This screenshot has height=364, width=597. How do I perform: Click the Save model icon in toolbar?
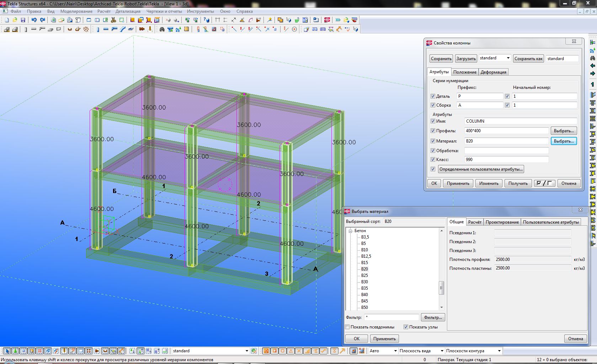(x=23, y=20)
